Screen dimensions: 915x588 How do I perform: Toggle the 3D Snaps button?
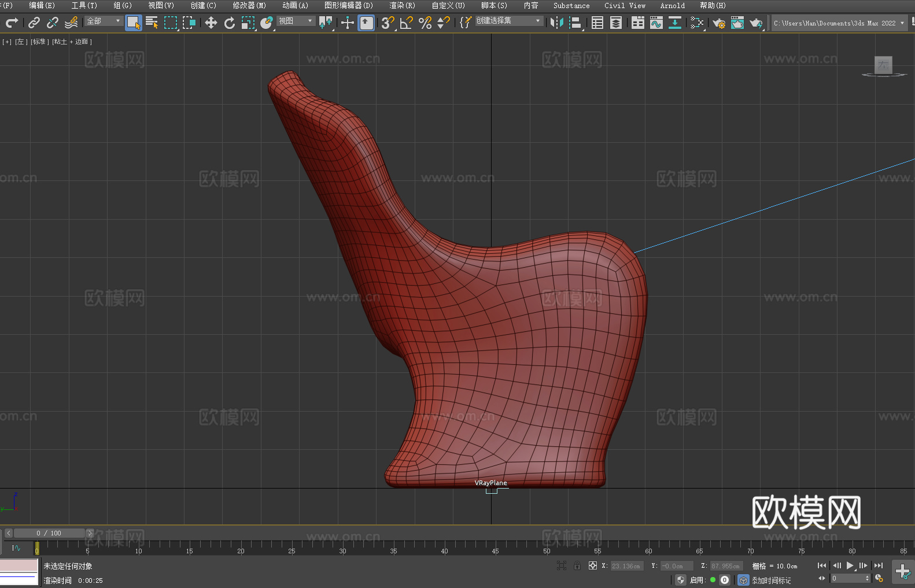pos(387,23)
